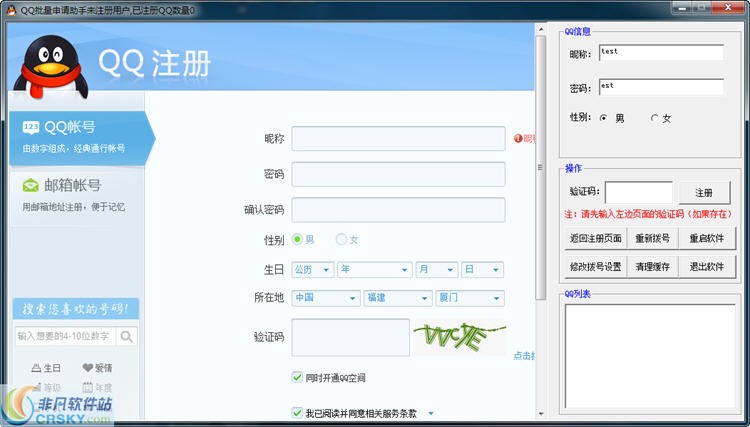Click the QQ penguin logo
This screenshot has width=750, height=427.
pyautogui.click(x=51, y=66)
